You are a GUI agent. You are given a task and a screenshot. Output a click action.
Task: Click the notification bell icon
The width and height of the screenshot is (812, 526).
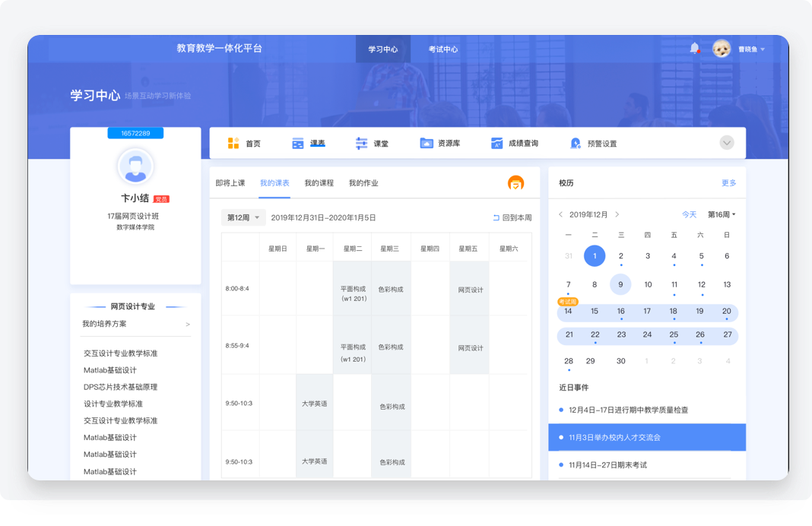pos(694,49)
